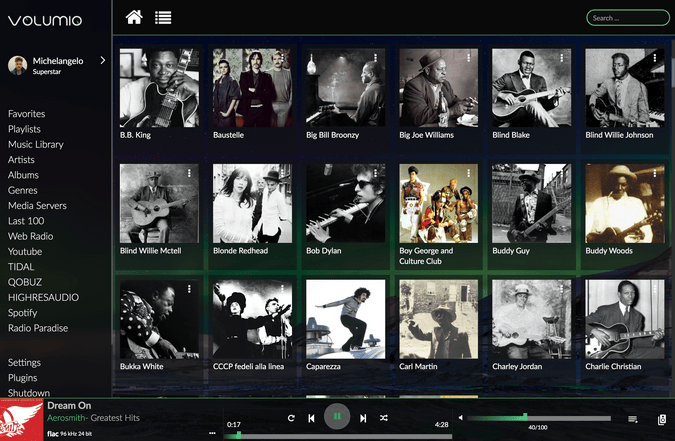Image resolution: width=675 pixels, height=441 pixels.
Task: Open the Settings page
Action: 25,362
